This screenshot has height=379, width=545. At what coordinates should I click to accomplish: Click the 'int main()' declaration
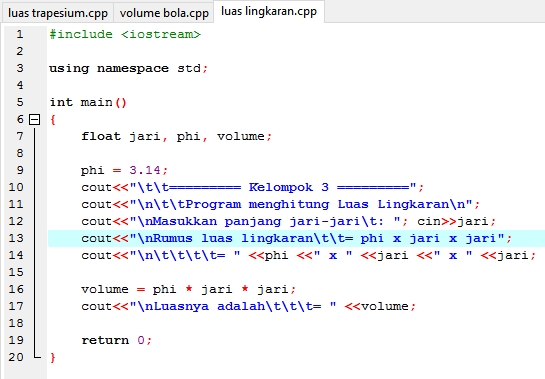[x=88, y=103]
